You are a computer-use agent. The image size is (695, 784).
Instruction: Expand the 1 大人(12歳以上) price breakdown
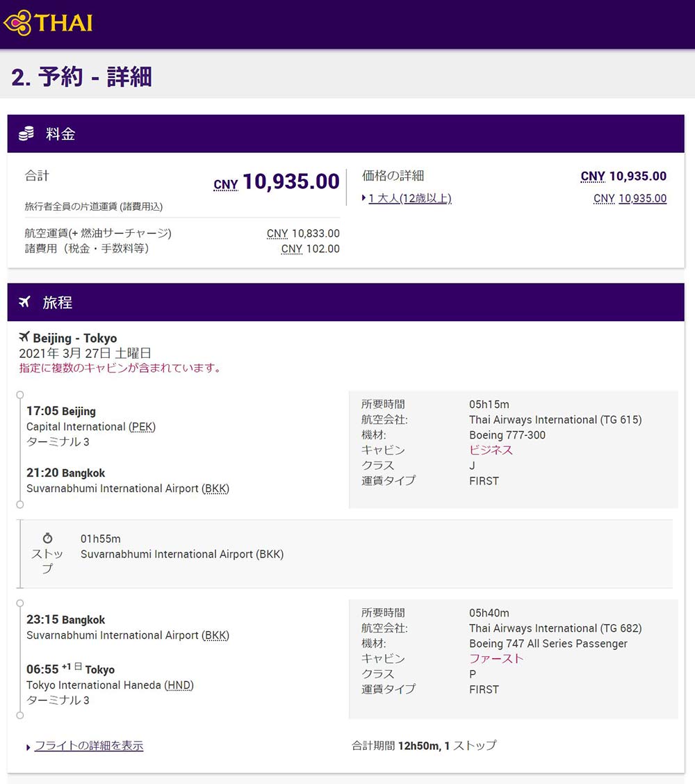tap(364, 198)
